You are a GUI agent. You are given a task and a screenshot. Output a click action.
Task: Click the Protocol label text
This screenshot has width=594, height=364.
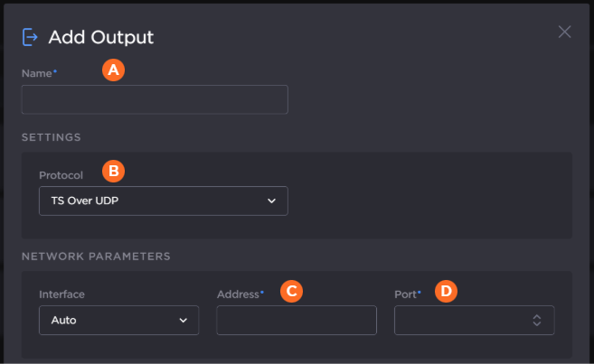point(61,174)
